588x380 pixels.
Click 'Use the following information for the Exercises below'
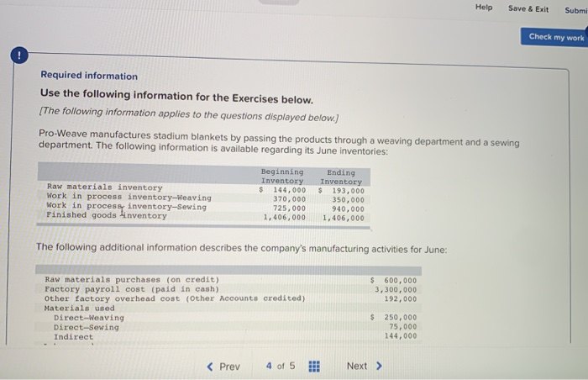point(176,96)
